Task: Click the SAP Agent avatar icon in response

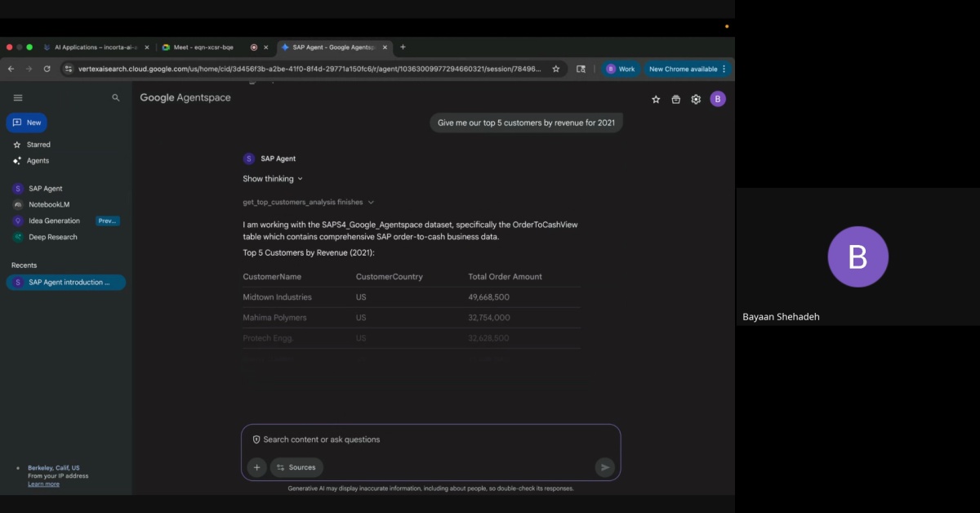Action: coord(249,158)
